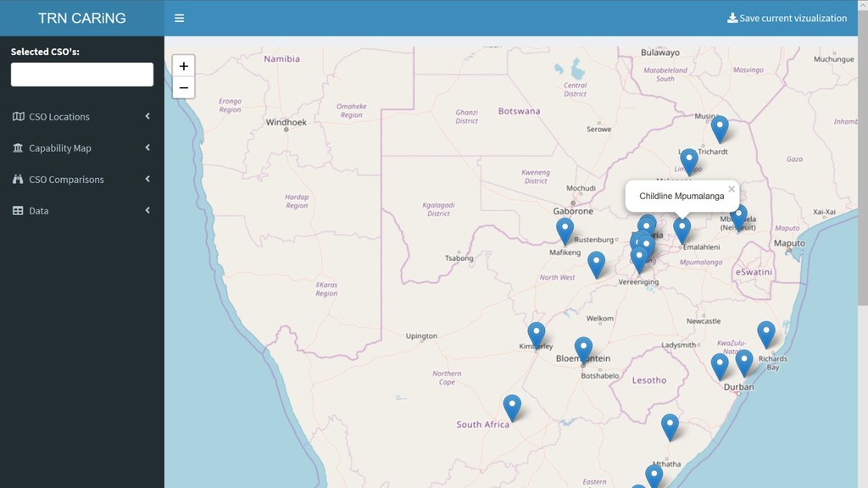Open the TRN CARiNG home link
The height and width of the screenshot is (488, 868).
[x=82, y=19]
